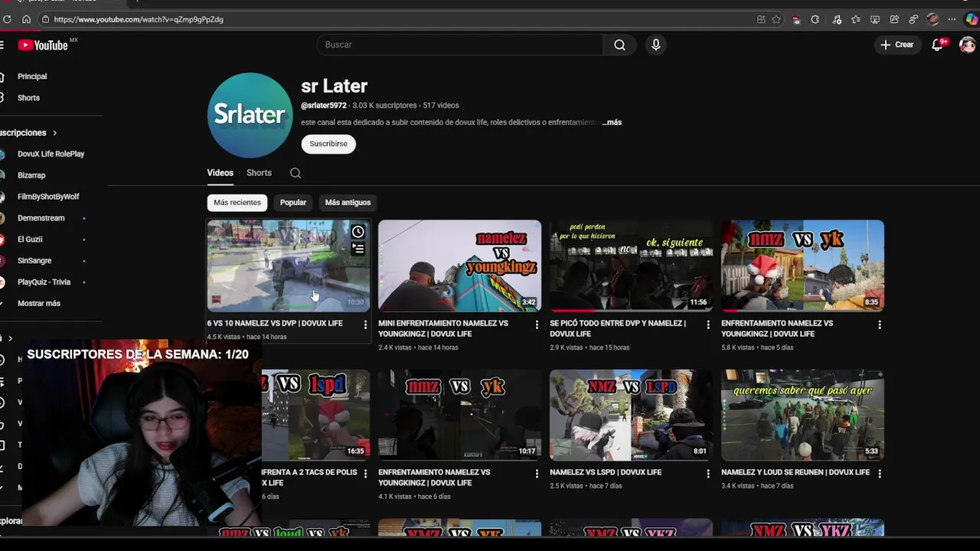This screenshot has height=551, width=980.
Task: Click the YouTube logo to go home
Action: (x=44, y=45)
